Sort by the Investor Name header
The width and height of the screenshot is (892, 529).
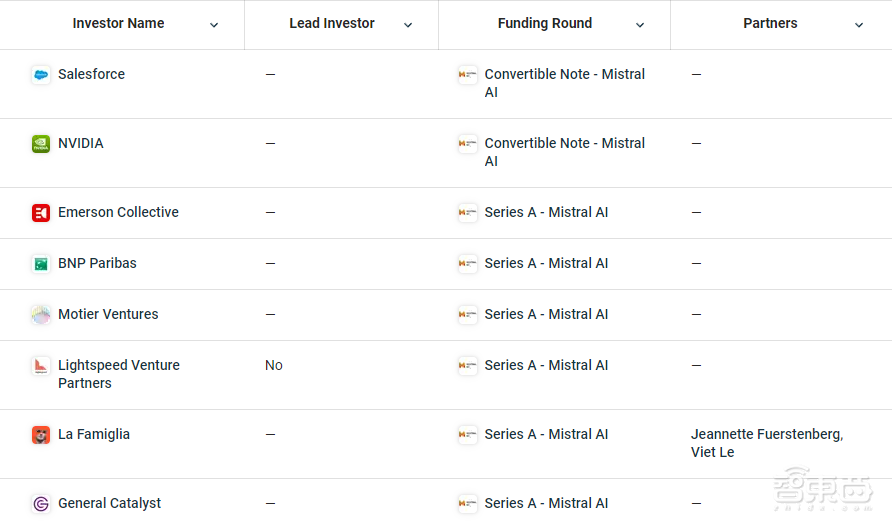pos(118,24)
